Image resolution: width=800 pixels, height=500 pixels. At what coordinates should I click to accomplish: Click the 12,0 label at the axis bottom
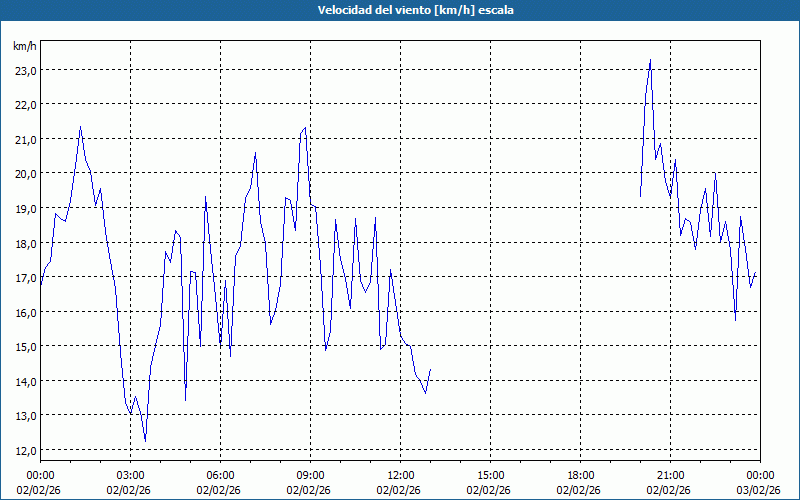(x=25, y=450)
